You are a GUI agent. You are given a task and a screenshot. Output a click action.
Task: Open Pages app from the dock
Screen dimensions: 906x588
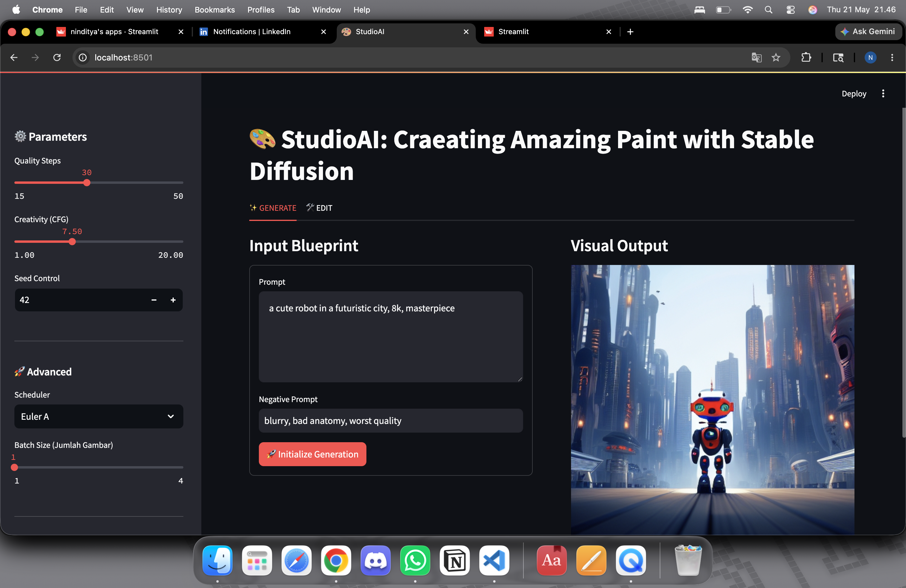tap(591, 561)
